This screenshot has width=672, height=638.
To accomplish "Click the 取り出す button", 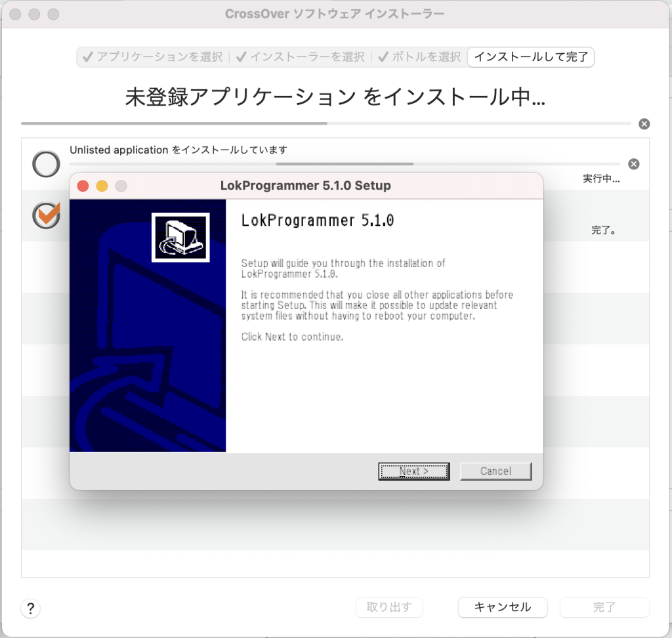I will click(389, 607).
